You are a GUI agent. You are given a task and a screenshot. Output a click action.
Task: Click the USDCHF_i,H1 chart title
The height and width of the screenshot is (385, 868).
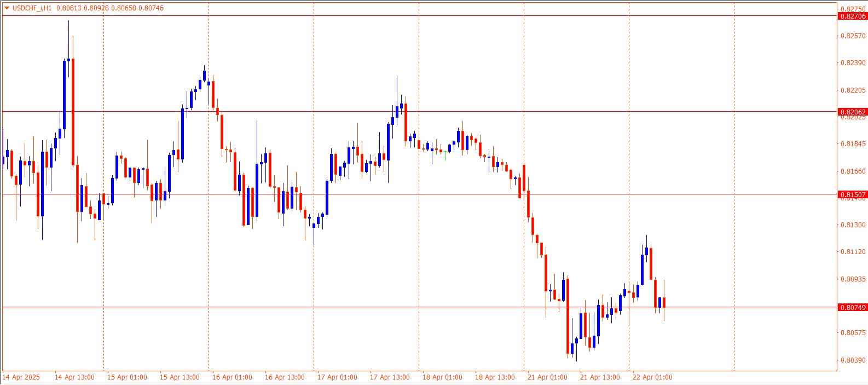pyautogui.click(x=32, y=8)
